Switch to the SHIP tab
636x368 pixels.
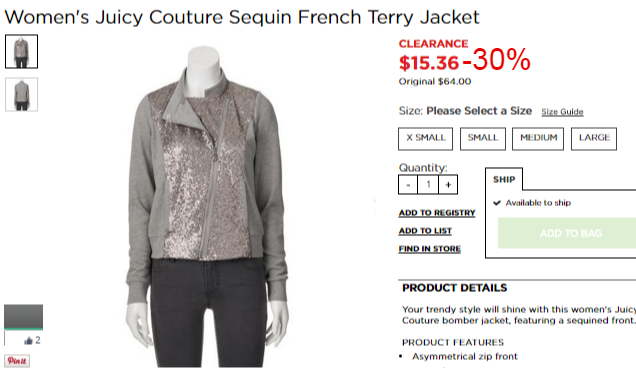(504, 179)
